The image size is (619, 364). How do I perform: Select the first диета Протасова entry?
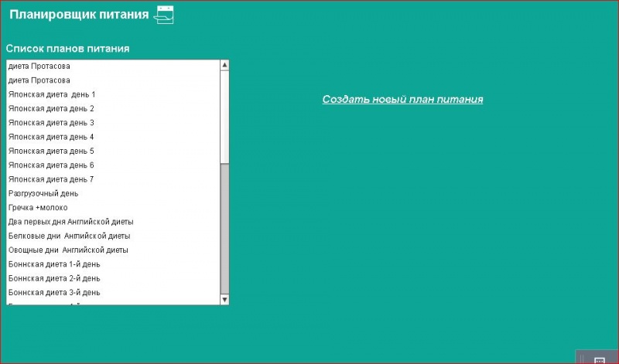click(x=39, y=66)
